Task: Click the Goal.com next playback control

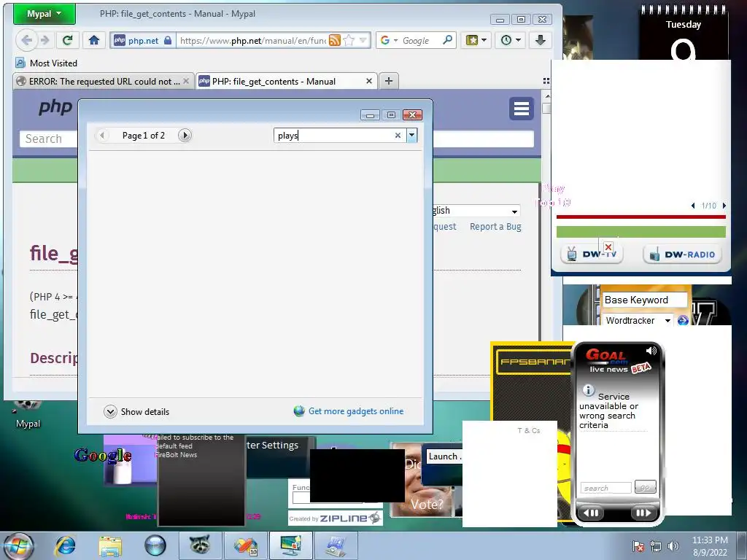Action: [x=643, y=513]
